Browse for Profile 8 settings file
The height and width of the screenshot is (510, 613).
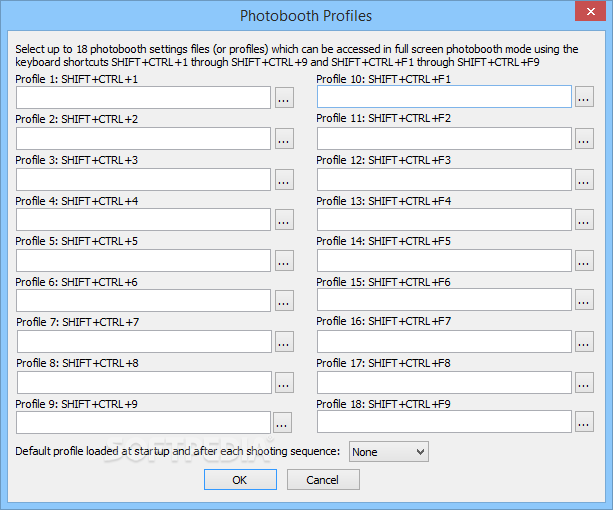click(284, 383)
